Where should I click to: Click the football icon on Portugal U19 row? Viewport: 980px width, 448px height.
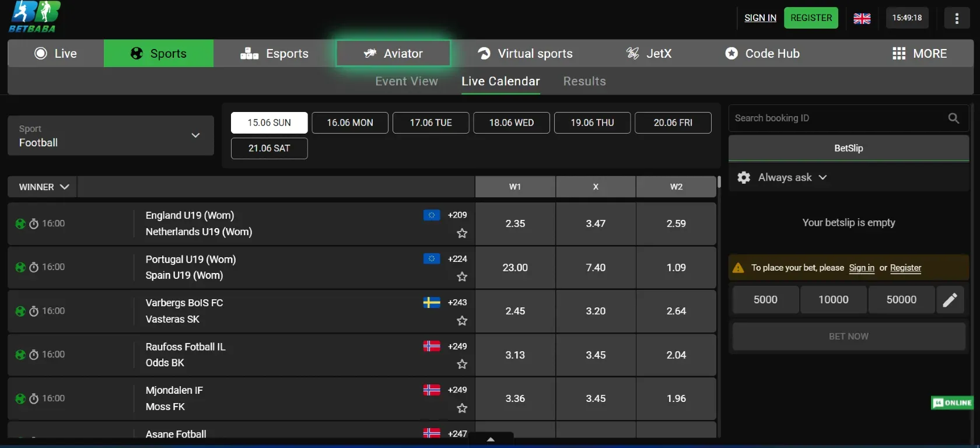click(x=20, y=267)
